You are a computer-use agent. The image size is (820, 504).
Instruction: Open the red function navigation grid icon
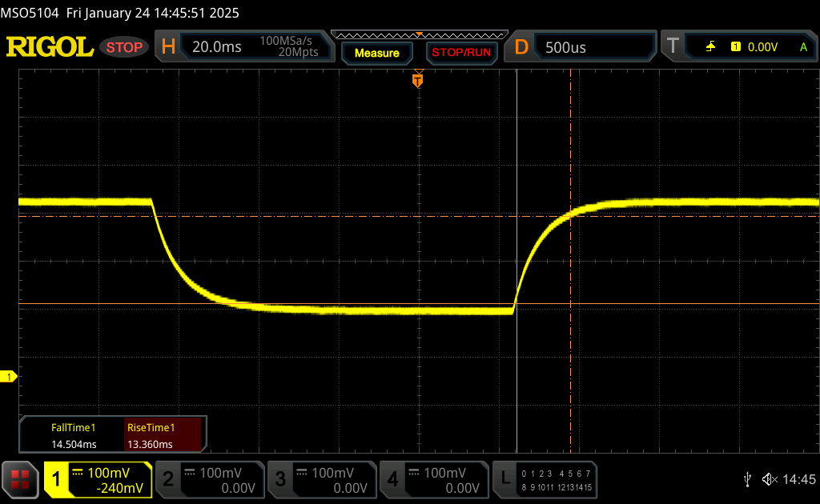[x=20, y=479]
